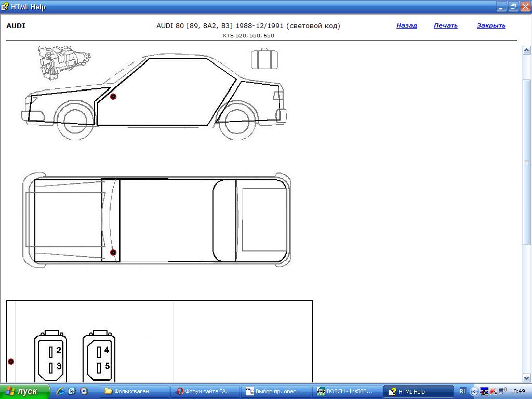Open the RL language indicator
Screen dimensions: 532x399
463,392
